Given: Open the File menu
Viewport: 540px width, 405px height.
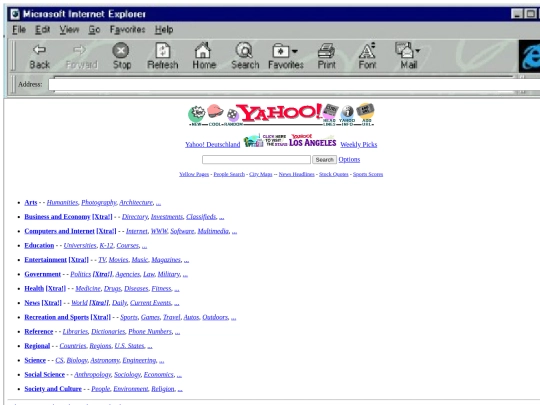Looking at the screenshot, I should pyautogui.click(x=19, y=30).
